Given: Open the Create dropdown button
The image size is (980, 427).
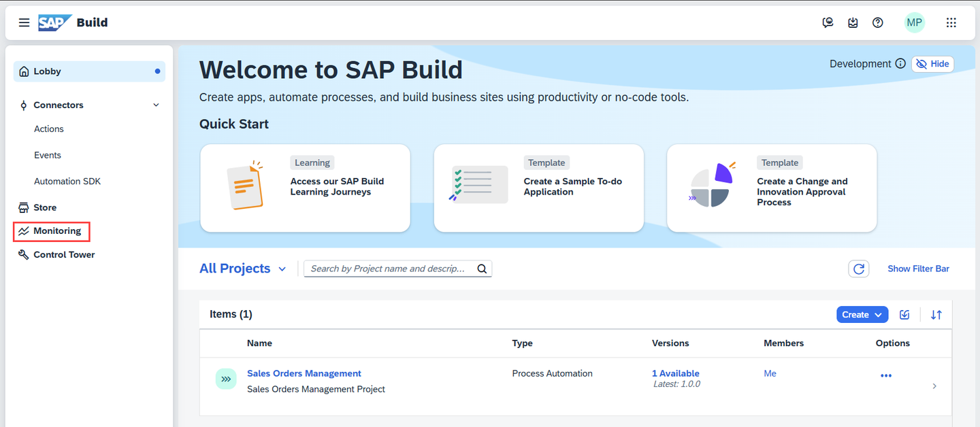Looking at the screenshot, I should (862, 314).
